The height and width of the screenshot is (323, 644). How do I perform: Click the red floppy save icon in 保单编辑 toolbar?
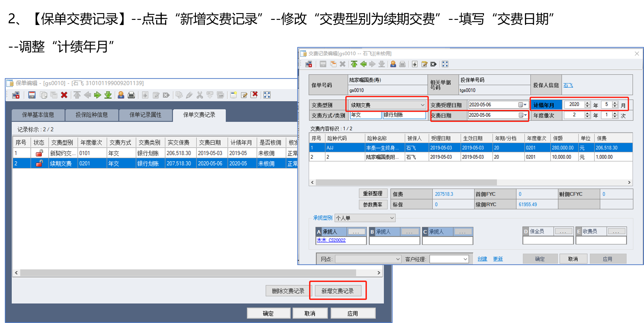click(x=32, y=95)
